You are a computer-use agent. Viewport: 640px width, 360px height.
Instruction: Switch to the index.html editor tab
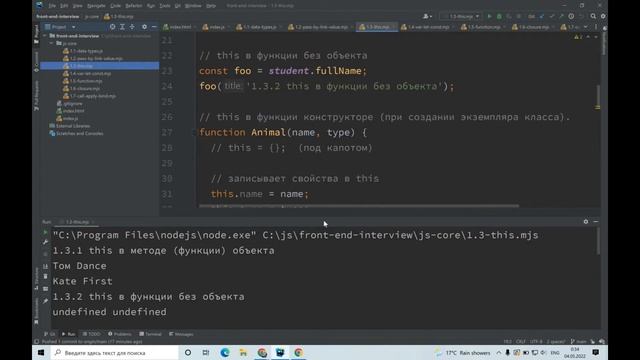pyautogui.click(x=178, y=27)
